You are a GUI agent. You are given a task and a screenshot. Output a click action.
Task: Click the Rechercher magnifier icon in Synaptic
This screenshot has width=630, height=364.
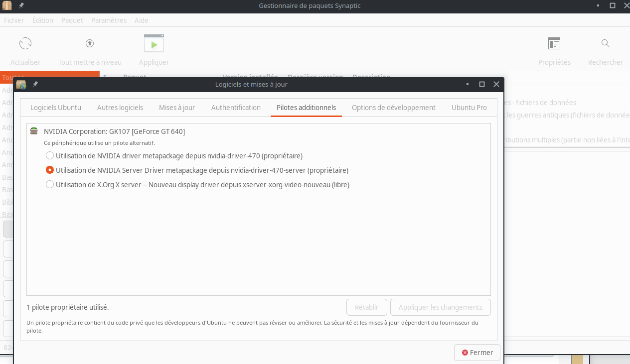(606, 43)
